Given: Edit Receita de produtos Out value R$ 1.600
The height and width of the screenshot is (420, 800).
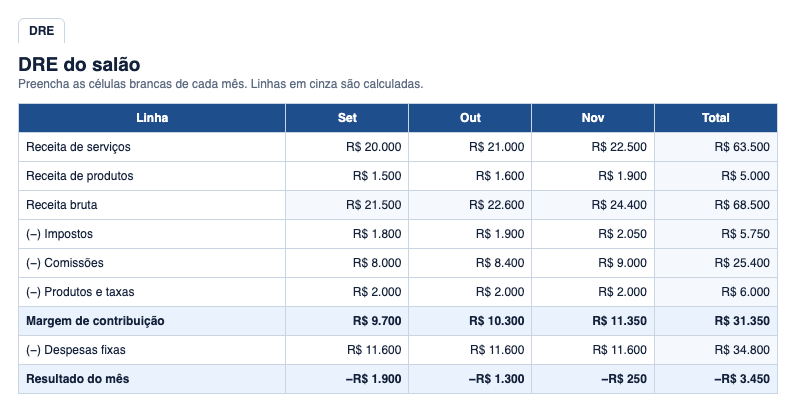Looking at the screenshot, I should [470, 176].
